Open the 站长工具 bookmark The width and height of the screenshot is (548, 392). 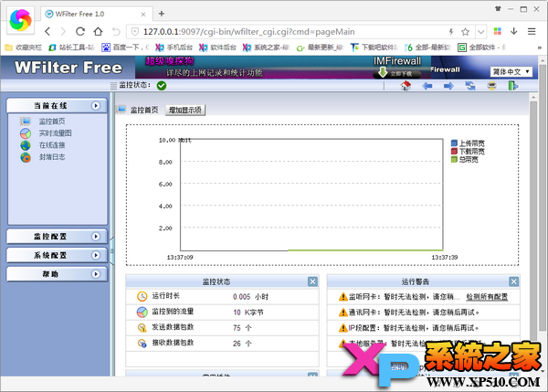point(71,48)
